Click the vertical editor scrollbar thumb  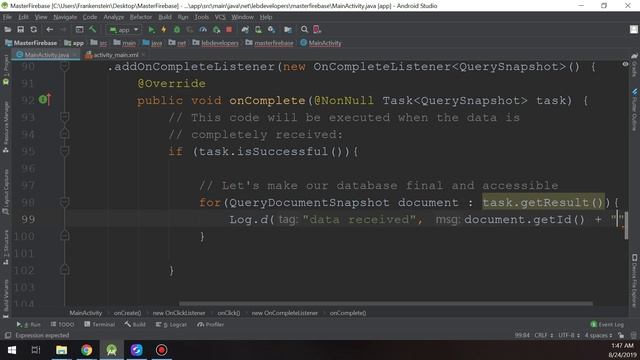tap(626, 226)
